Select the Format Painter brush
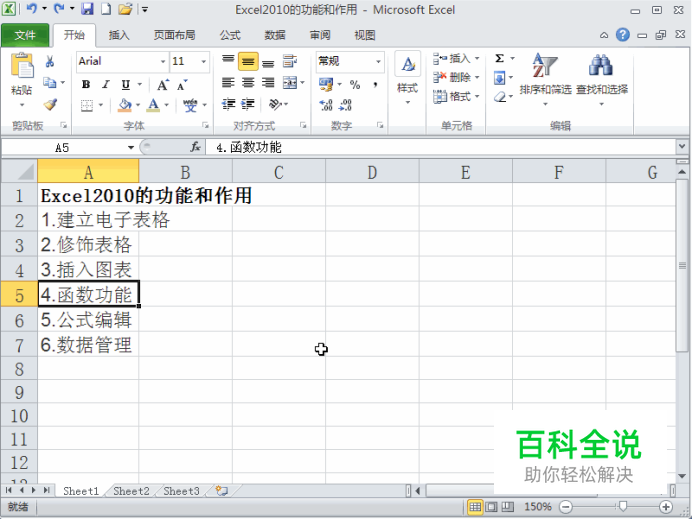 pos(50,105)
